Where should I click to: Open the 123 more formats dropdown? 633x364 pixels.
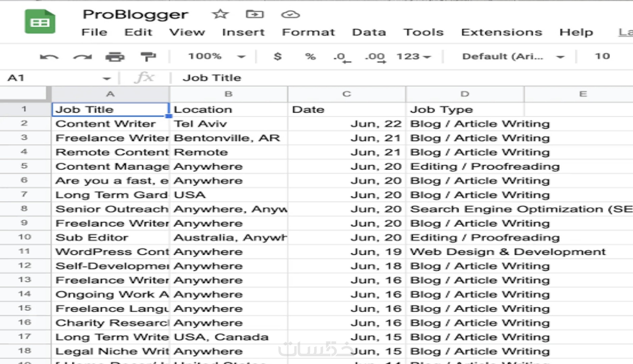click(x=414, y=56)
